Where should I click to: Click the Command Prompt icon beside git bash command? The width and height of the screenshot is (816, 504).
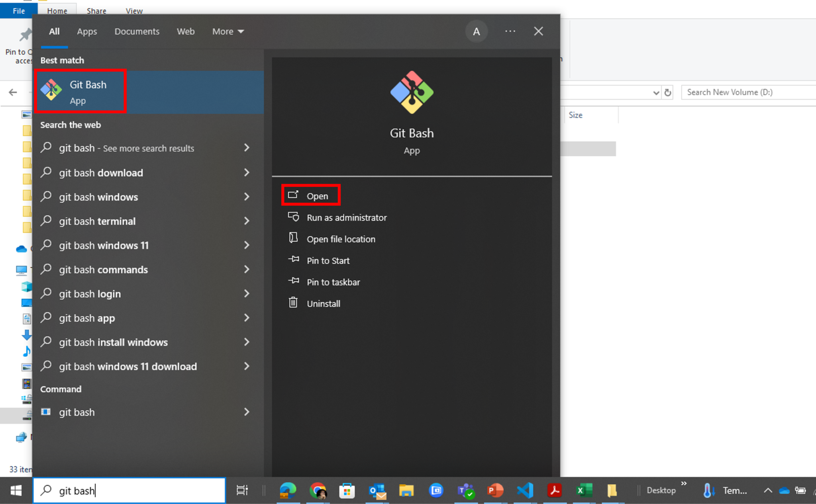[46, 412]
